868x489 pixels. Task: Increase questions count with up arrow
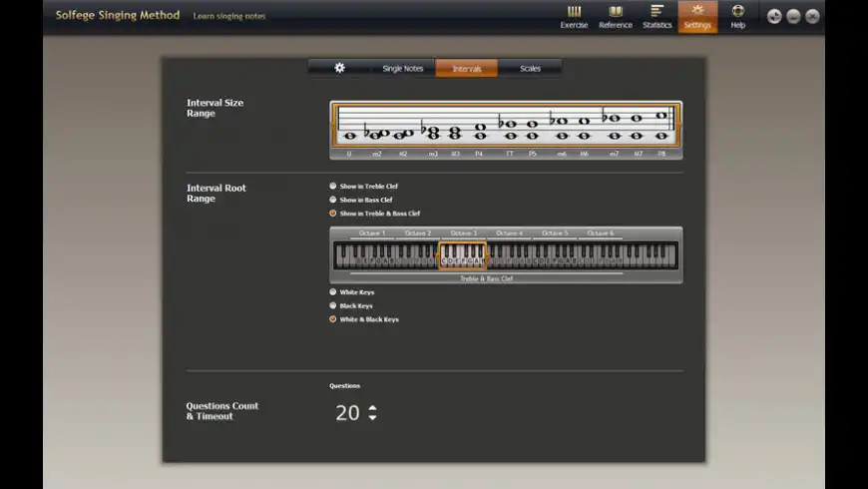[x=372, y=407]
